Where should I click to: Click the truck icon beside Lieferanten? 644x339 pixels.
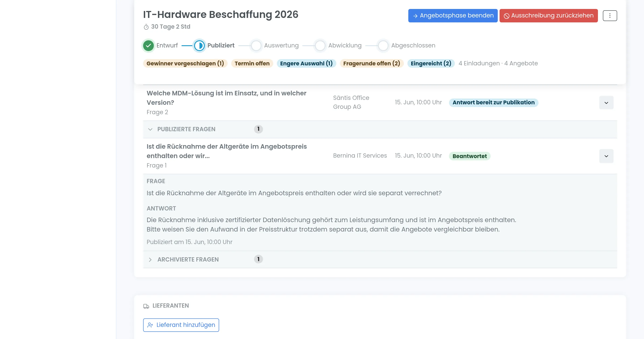[146, 306]
